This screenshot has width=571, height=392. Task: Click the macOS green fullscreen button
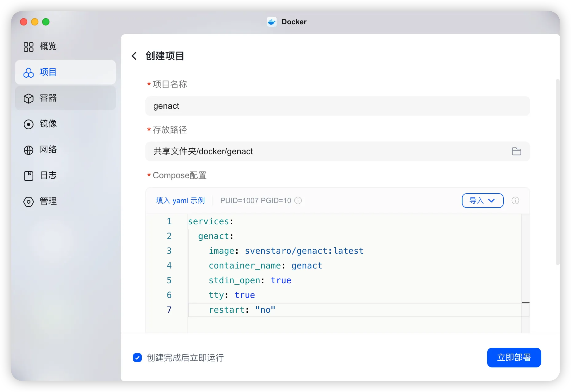point(46,22)
